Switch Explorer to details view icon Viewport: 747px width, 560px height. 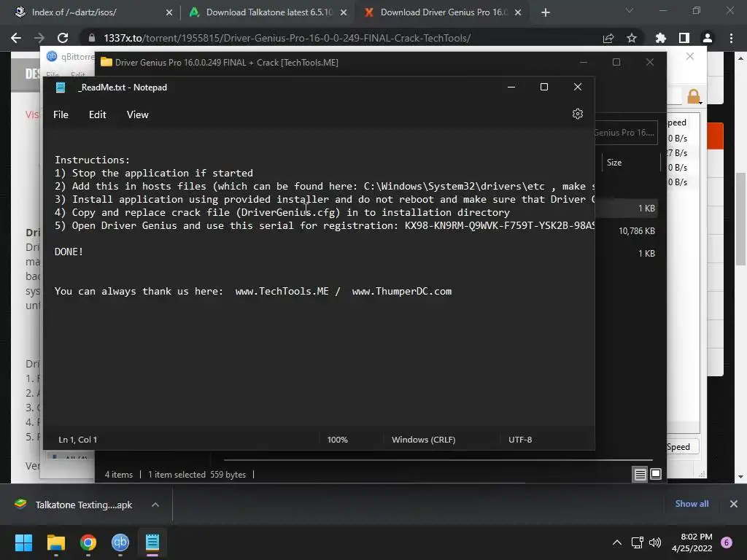[640, 474]
